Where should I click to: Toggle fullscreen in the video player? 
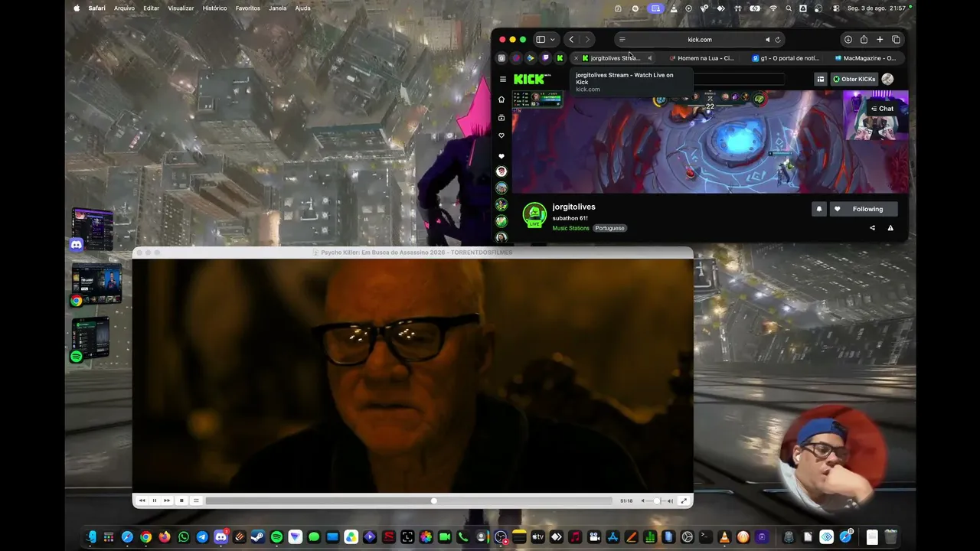[684, 500]
